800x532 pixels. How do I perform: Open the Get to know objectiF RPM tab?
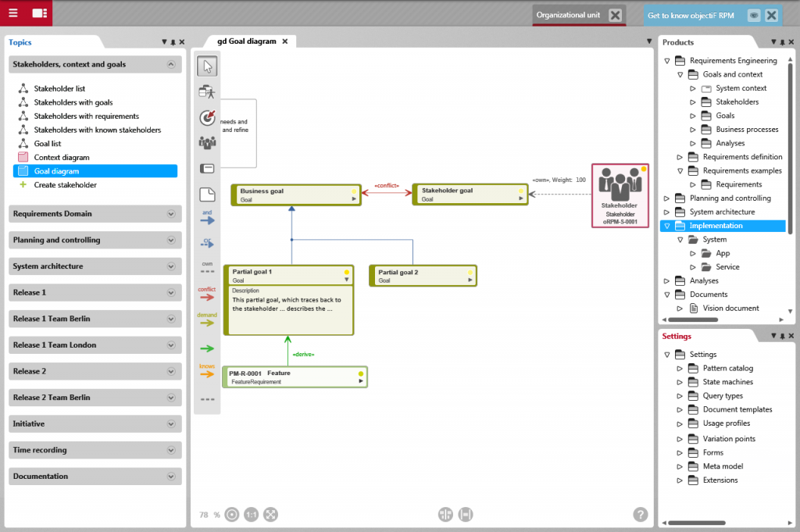point(691,16)
